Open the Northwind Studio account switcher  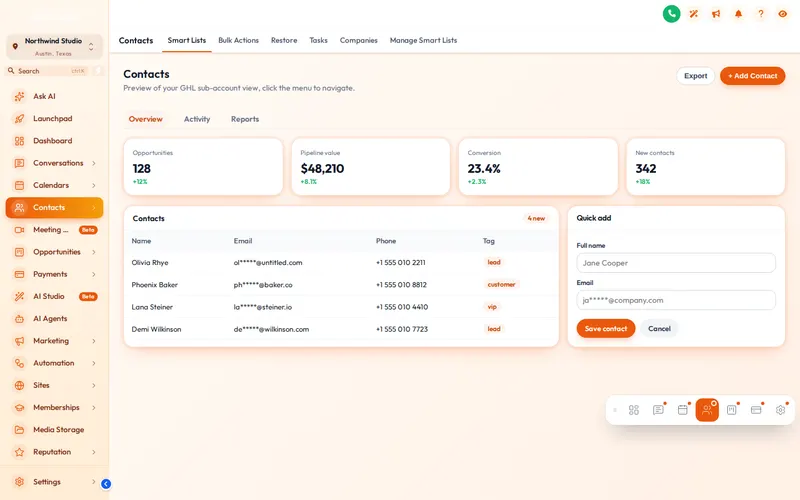(54, 46)
